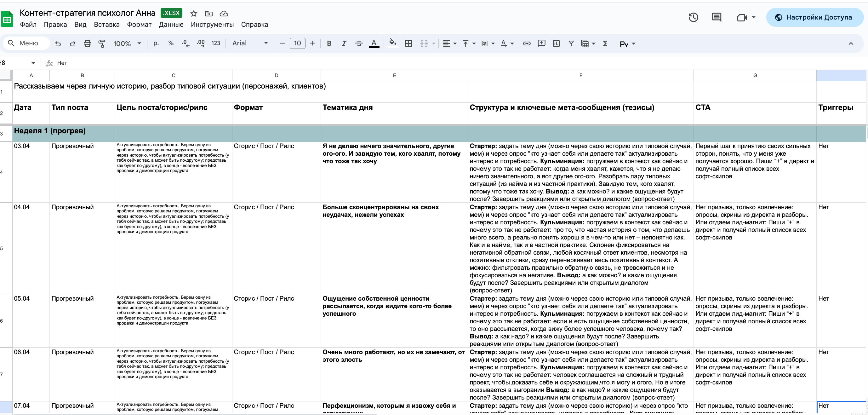Viewport: 868px width, 415px height.
Task: Activate the paint format roller icon
Action: click(102, 43)
